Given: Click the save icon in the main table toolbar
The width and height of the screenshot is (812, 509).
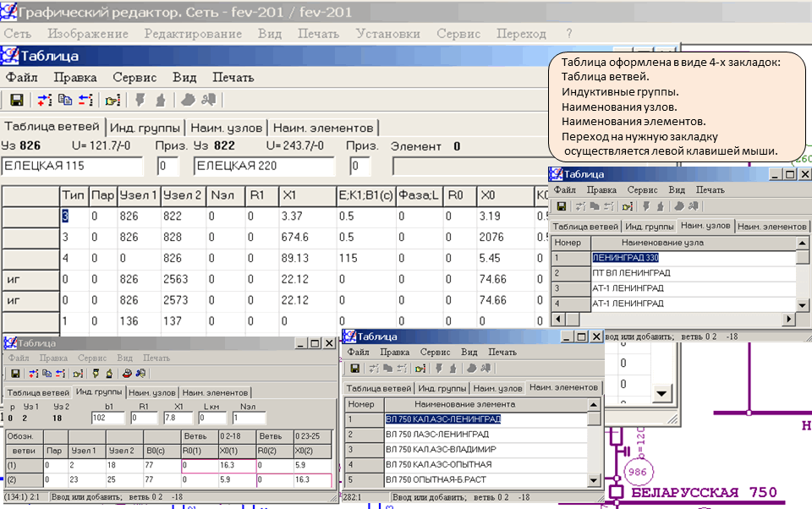Looking at the screenshot, I should tap(16, 100).
